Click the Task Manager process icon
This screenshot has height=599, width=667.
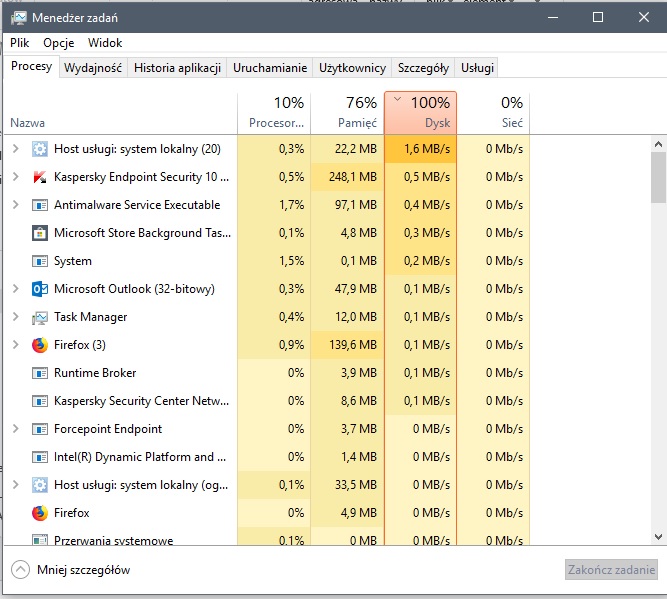(40, 317)
